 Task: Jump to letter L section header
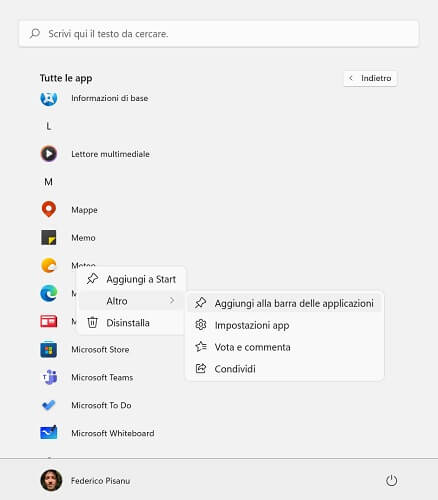click(49, 126)
